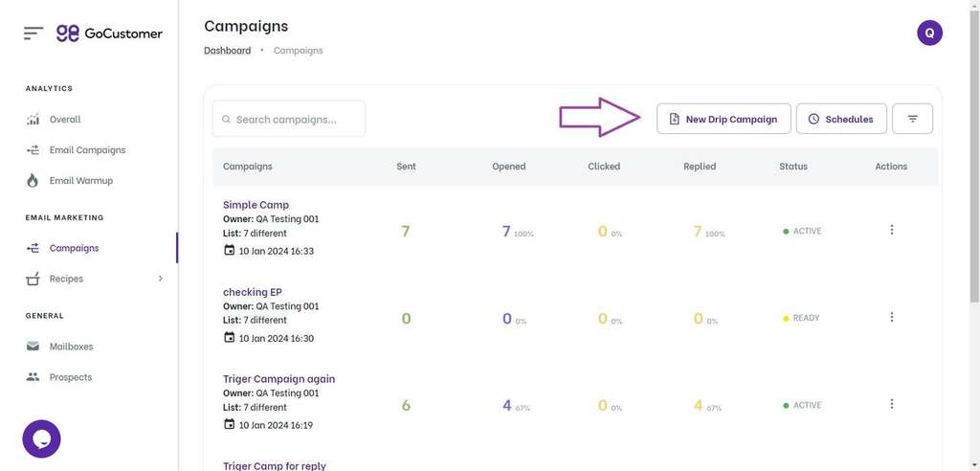Open the chat support bubble
This screenshot has height=471, width=980.
tap(41, 439)
